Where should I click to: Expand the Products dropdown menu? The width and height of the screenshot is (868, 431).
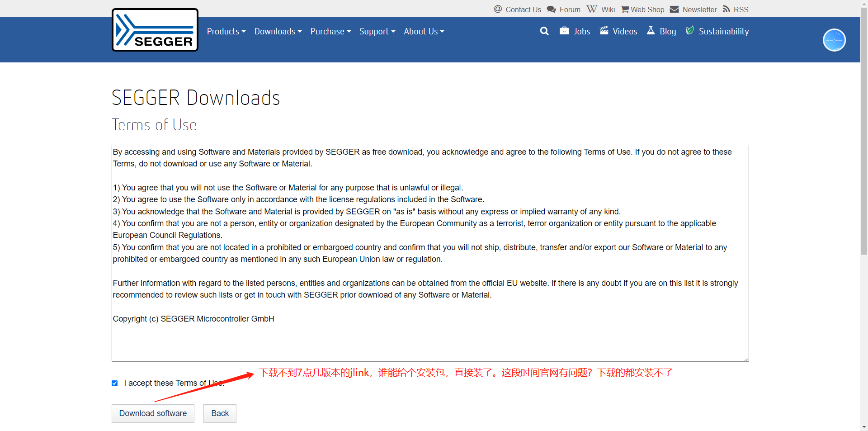pos(226,31)
